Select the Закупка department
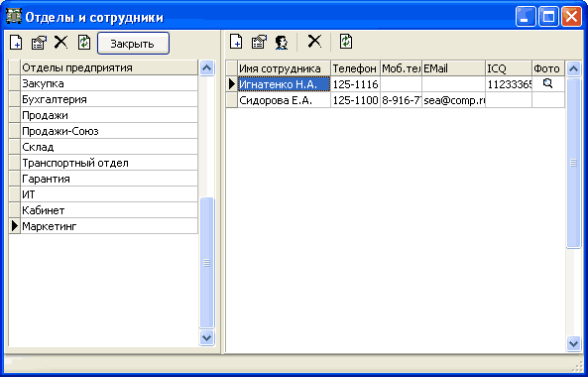 coord(109,83)
